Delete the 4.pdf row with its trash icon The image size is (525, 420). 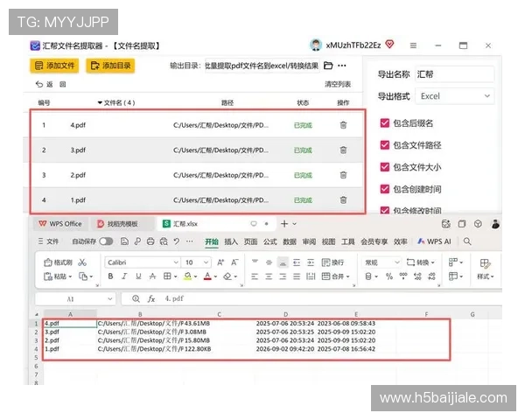pyautogui.click(x=343, y=125)
